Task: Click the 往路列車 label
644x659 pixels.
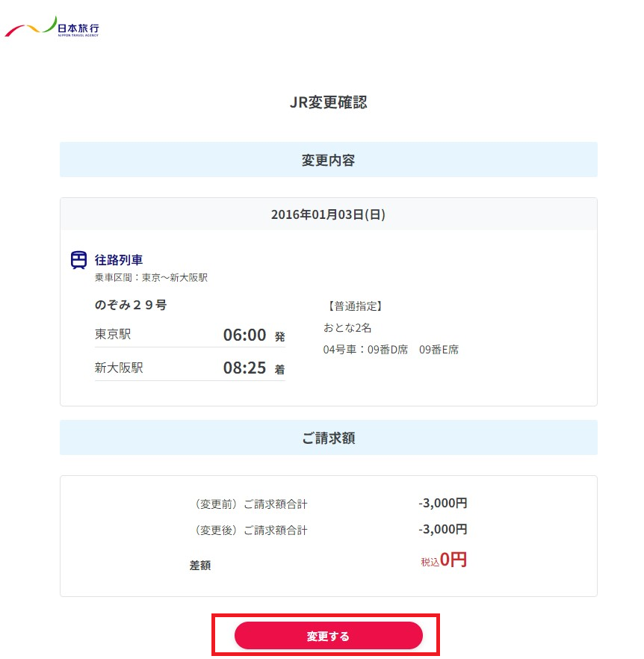Action: point(119,260)
